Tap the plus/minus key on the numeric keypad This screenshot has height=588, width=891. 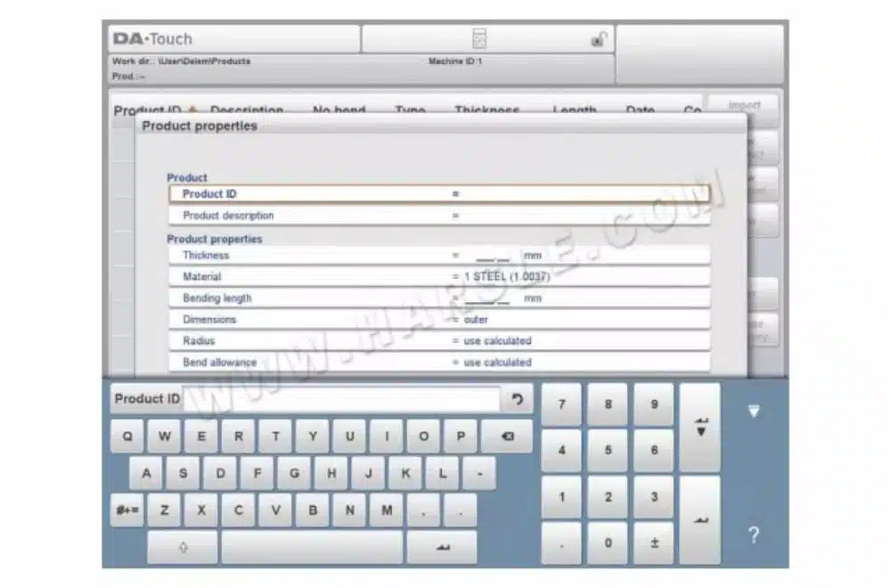(654, 543)
